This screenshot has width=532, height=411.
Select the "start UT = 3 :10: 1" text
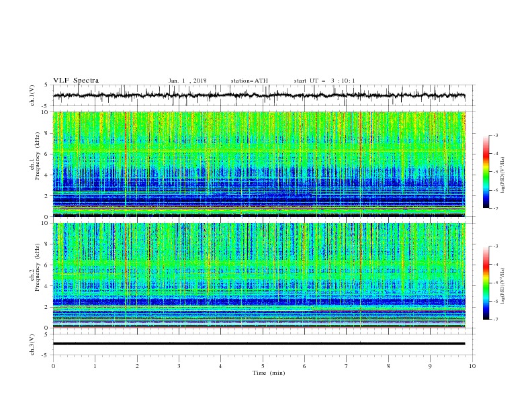324,81
